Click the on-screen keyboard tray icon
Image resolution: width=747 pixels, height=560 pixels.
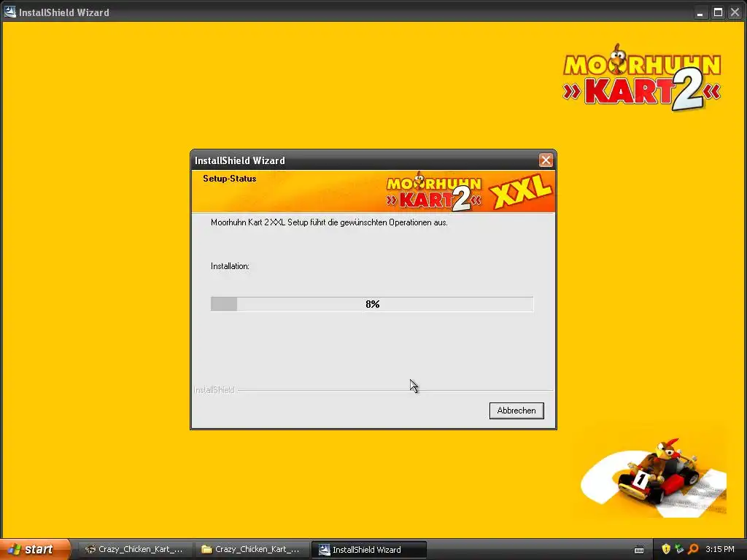(639, 550)
